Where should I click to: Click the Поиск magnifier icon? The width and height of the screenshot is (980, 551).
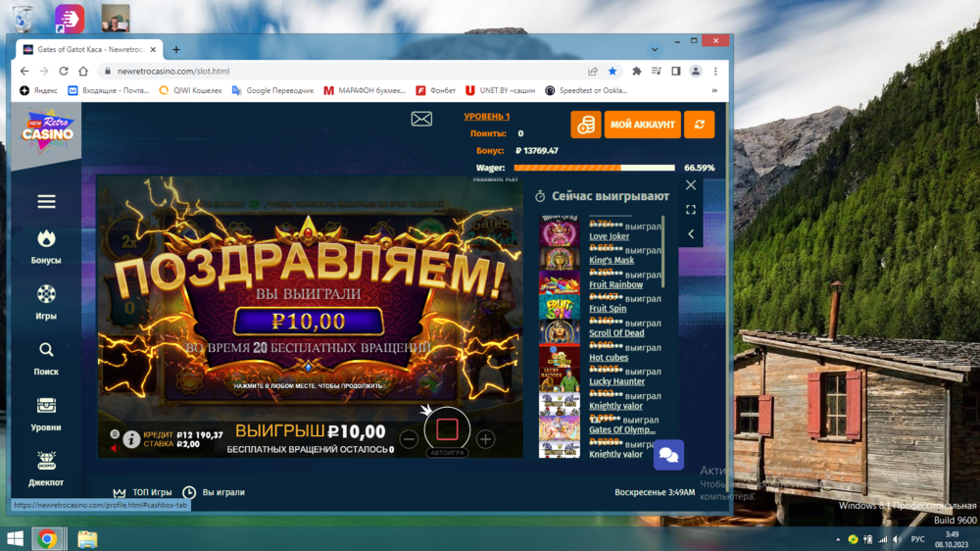coord(46,350)
